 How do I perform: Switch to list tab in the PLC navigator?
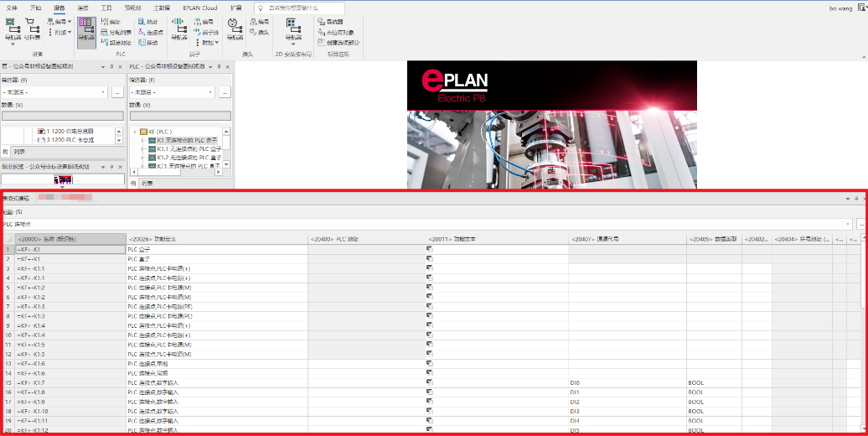(x=147, y=183)
